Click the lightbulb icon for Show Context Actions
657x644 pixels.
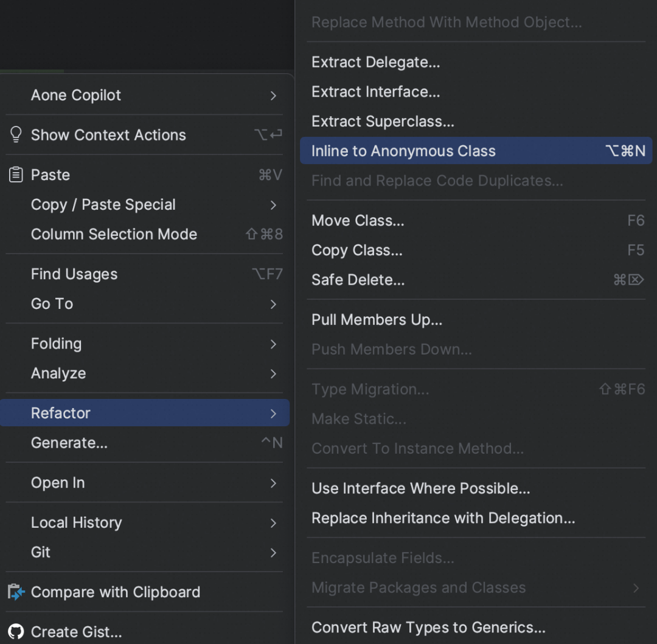point(16,135)
